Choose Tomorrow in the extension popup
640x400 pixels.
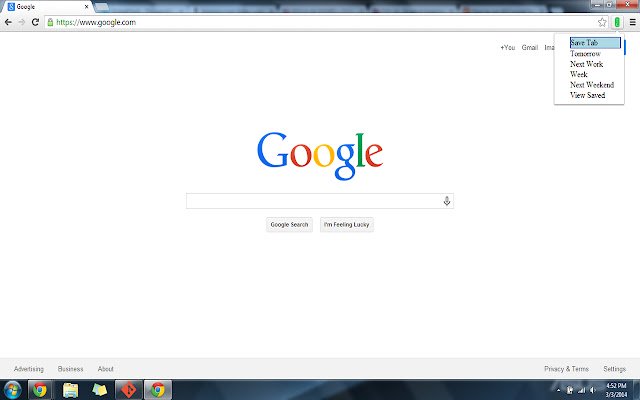pos(585,53)
